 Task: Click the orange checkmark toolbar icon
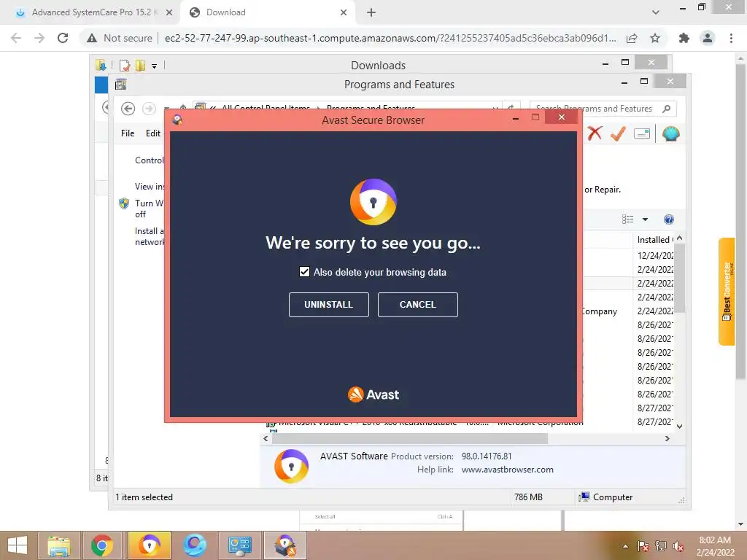[618, 133]
